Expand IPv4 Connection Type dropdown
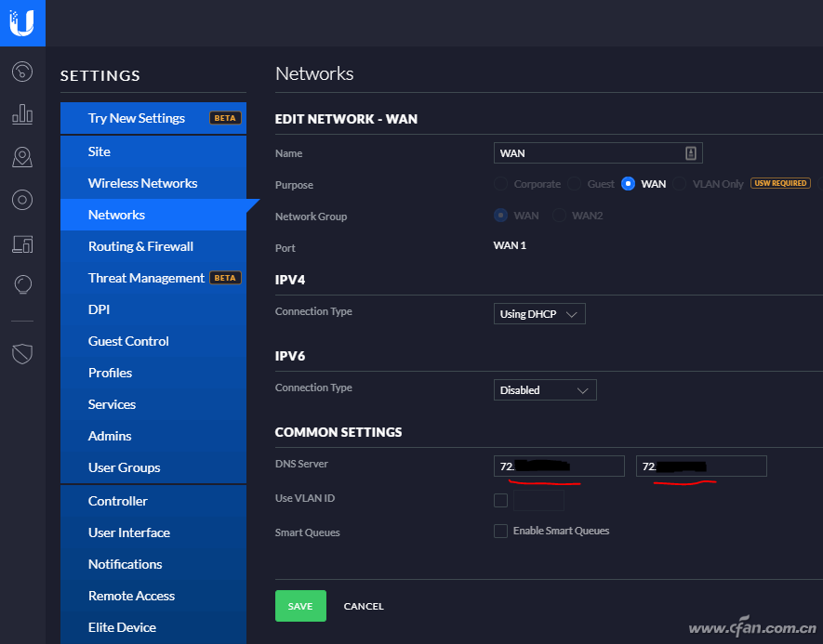The width and height of the screenshot is (823, 644). coord(539,314)
